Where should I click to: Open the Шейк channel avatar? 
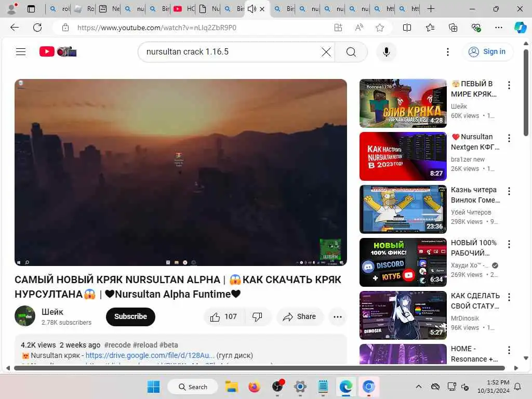point(25,316)
